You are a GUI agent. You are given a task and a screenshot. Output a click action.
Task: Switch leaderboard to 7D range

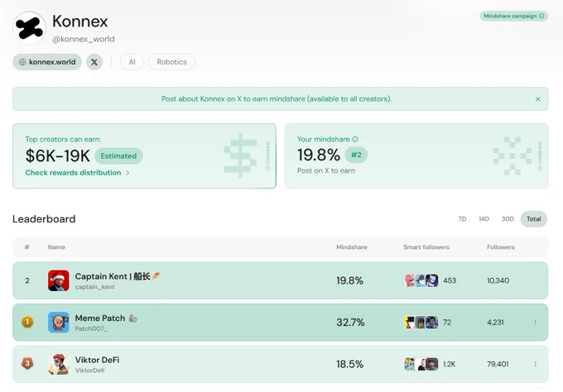[462, 219]
